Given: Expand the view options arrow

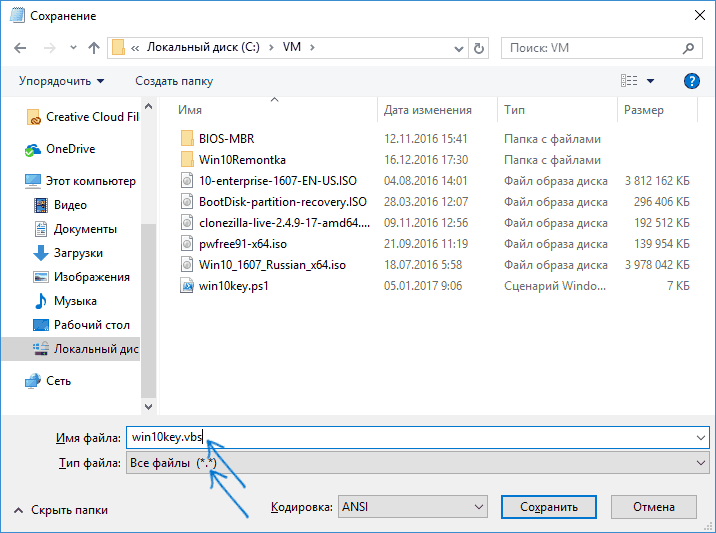Looking at the screenshot, I should [651, 81].
